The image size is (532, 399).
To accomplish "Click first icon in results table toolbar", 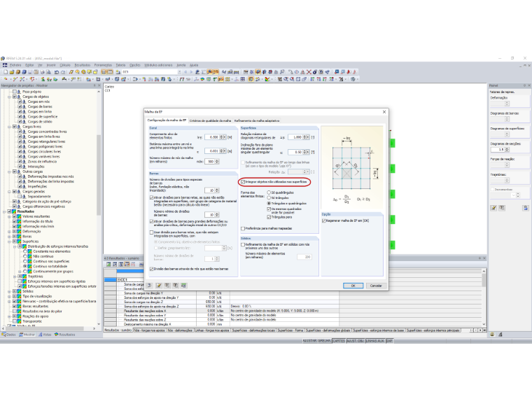I will pyautogui.click(x=108, y=265).
